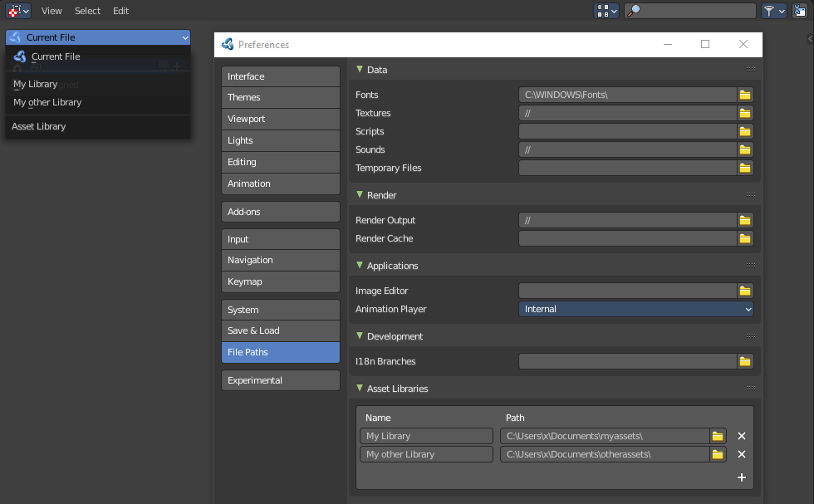The width and height of the screenshot is (814, 504).
Task: Click the My other Library name field
Action: pos(426,454)
